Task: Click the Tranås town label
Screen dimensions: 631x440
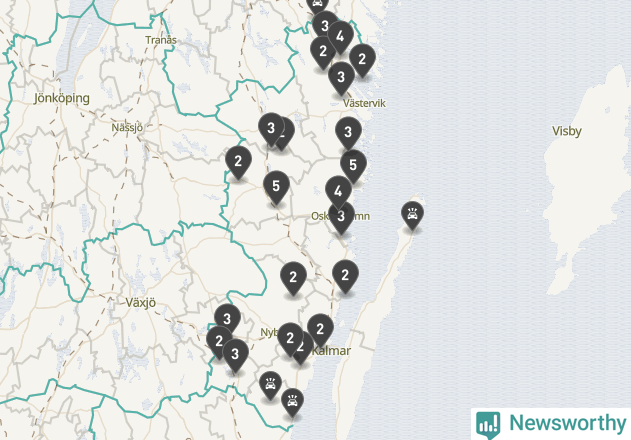Action: [x=160, y=40]
